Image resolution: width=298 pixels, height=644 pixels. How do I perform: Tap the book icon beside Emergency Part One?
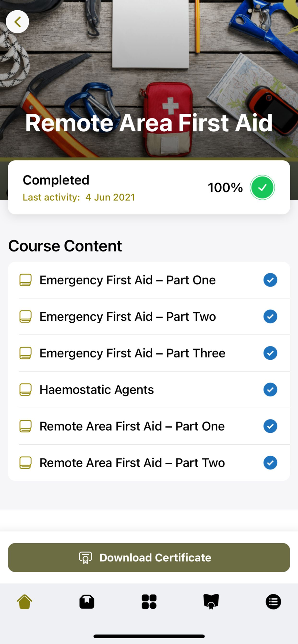click(25, 280)
